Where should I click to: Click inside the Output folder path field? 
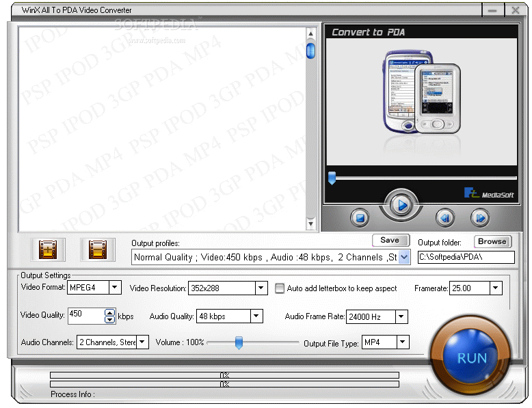tap(466, 257)
